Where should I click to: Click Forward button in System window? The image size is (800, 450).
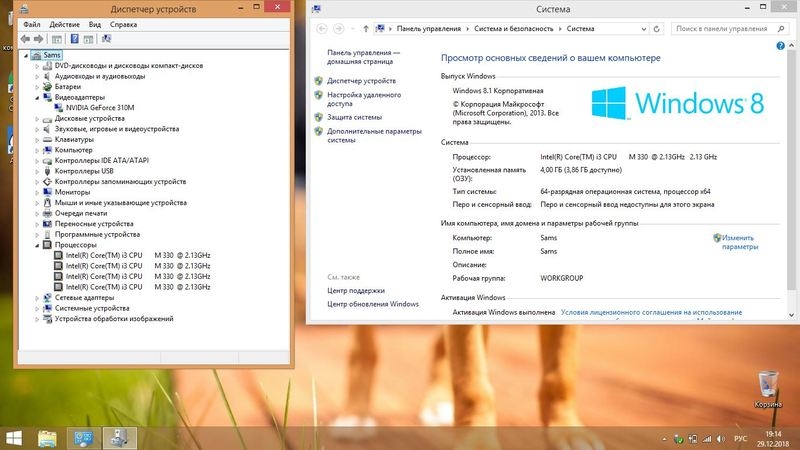(338, 29)
